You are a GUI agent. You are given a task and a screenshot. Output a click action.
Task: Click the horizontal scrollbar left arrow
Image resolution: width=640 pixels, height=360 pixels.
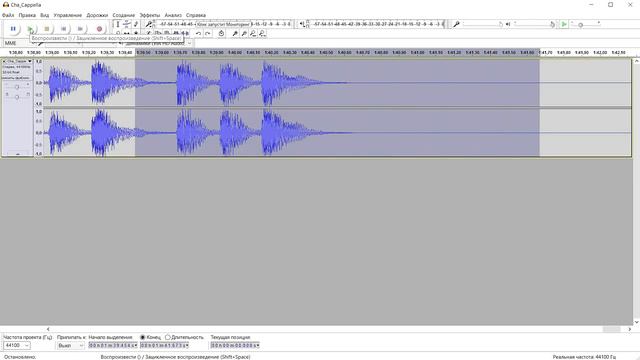coord(48,329)
